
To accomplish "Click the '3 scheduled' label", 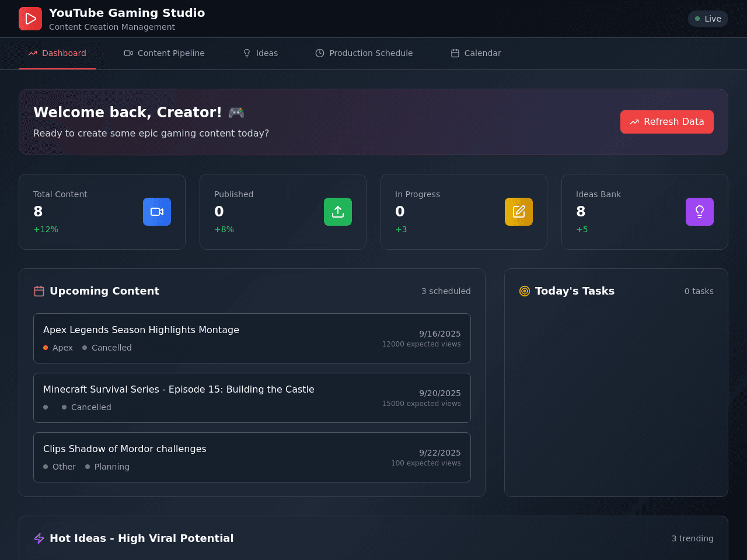I will (x=446, y=291).
